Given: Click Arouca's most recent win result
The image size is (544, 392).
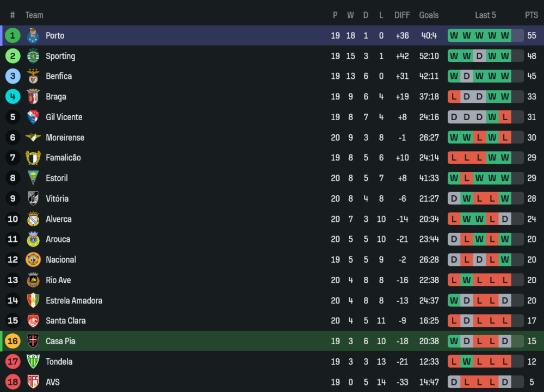Looking at the screenshot, I should pos(505,239).
